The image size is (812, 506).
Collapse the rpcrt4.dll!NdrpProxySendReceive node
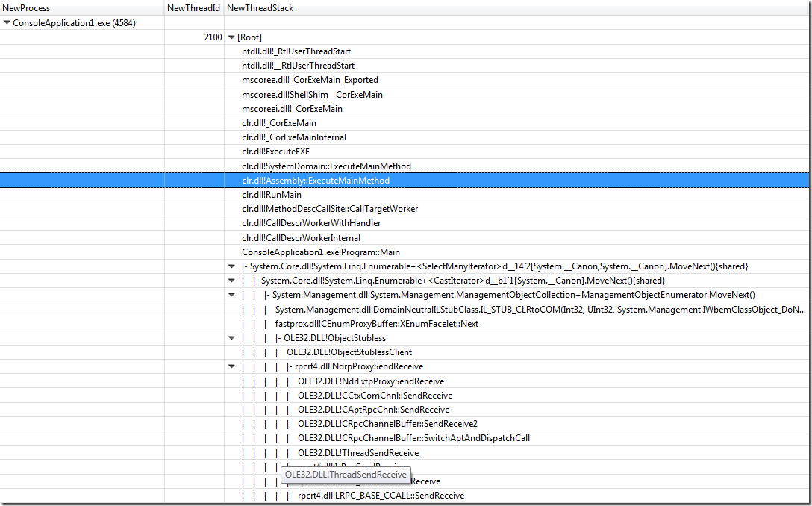[231, 366]
